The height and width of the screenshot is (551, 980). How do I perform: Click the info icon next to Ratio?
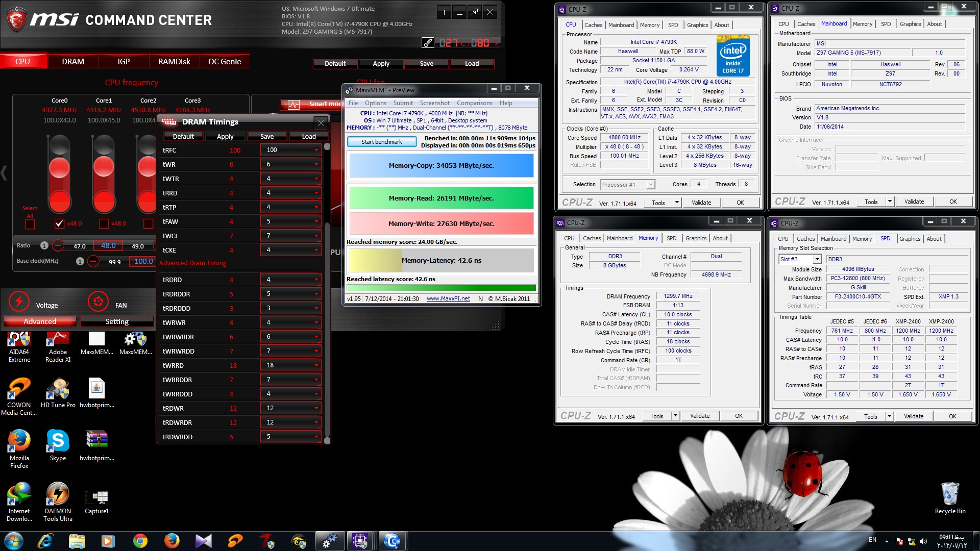[x=44, y=245]
